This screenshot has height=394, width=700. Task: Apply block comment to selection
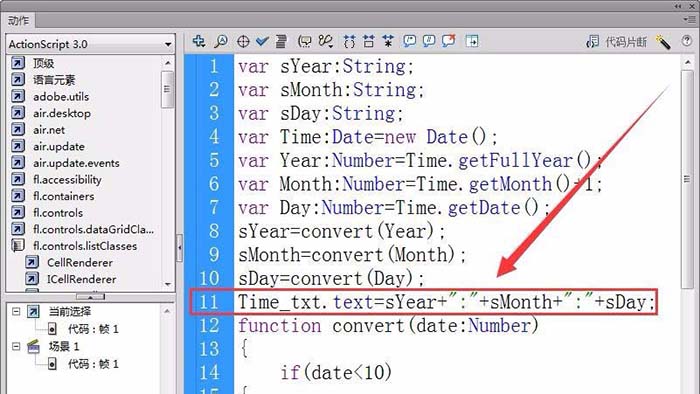click(409, 41)
